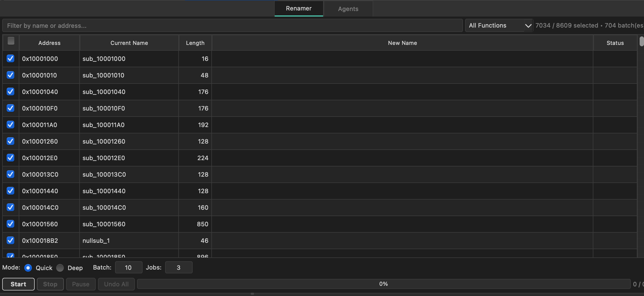
Task: Uncheck the function sub_10001000
Action: point(10,58)
